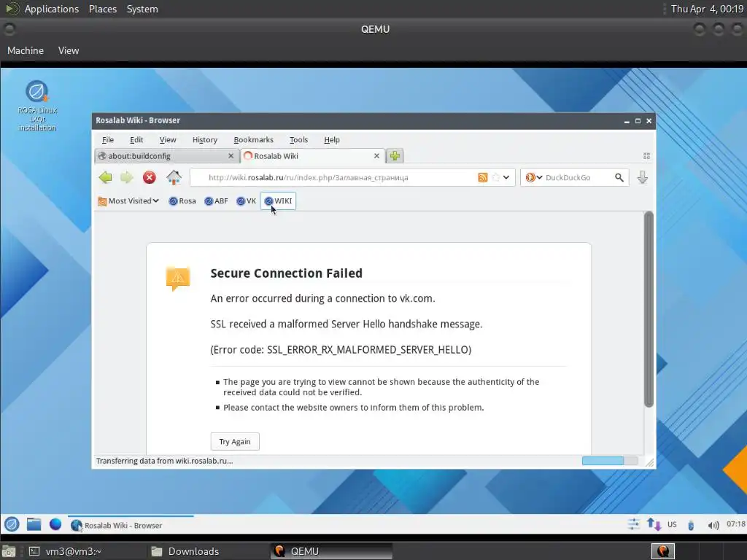Click the Secure Connection Failed heading

(x=286, y=273)
